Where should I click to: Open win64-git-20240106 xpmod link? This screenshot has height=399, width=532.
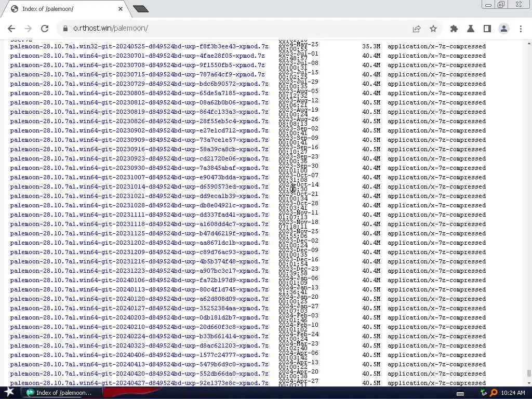(139, 280)
